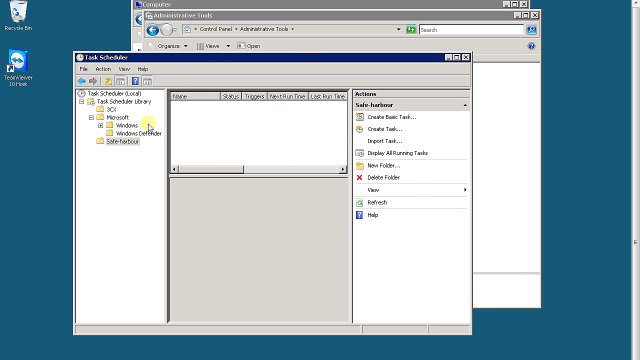
Task: Open TeamViewer 10 Host desktop icon
Action: click(18, 68)
